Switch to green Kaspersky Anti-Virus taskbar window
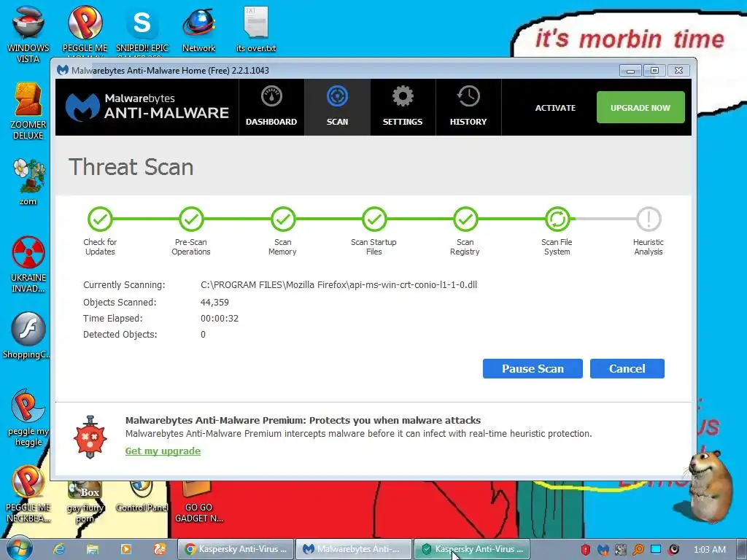The height and width of the screenshot is (560, 747). coord(472,549)
